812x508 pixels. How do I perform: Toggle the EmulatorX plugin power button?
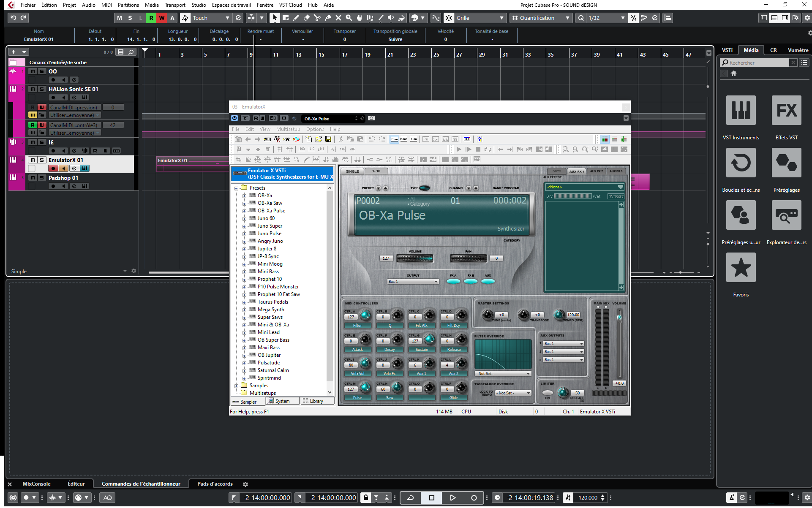coord(235,119)
